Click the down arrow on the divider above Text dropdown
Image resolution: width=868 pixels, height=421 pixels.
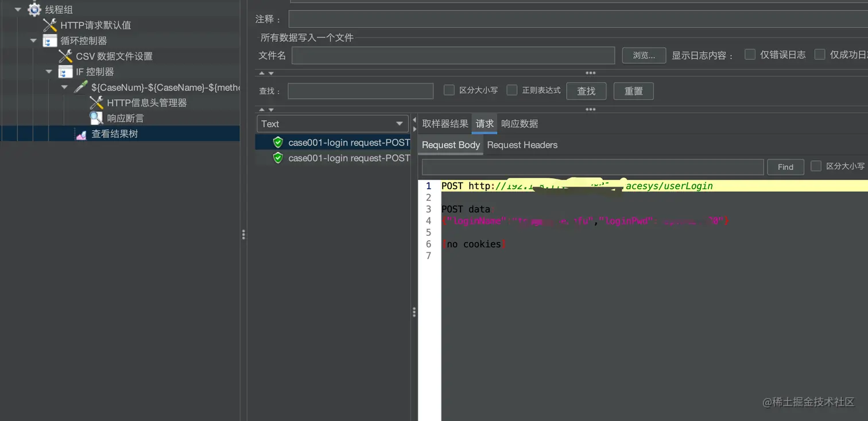(271, 110)
